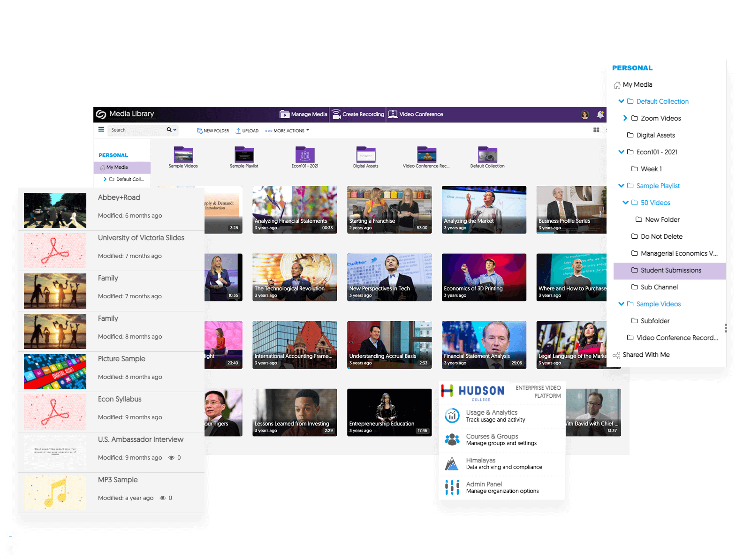Open Economics of 3D Printing video thumbnail
Image resolution: width=736 pixels, height=560 pixels.
pos(484,277)
